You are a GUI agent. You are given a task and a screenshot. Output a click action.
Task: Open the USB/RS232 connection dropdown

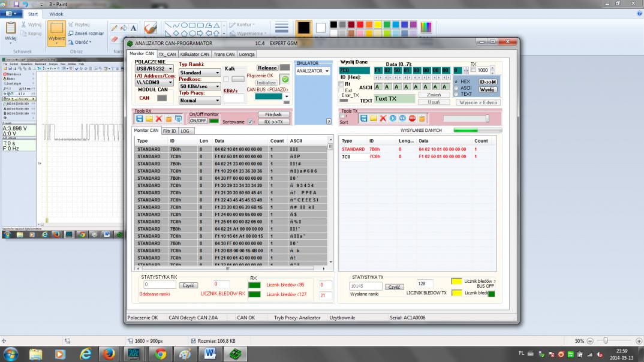(x=170, y=69)
